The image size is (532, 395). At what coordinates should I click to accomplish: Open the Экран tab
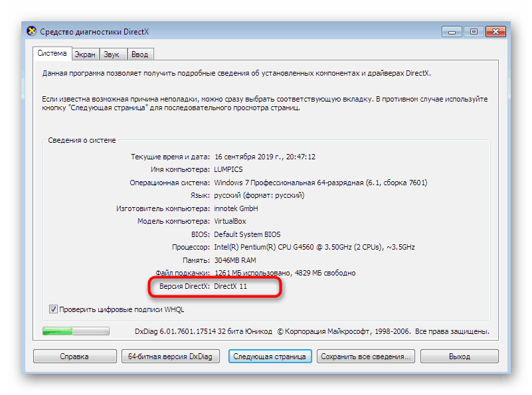pyautogui.click(x=85, y=54)
